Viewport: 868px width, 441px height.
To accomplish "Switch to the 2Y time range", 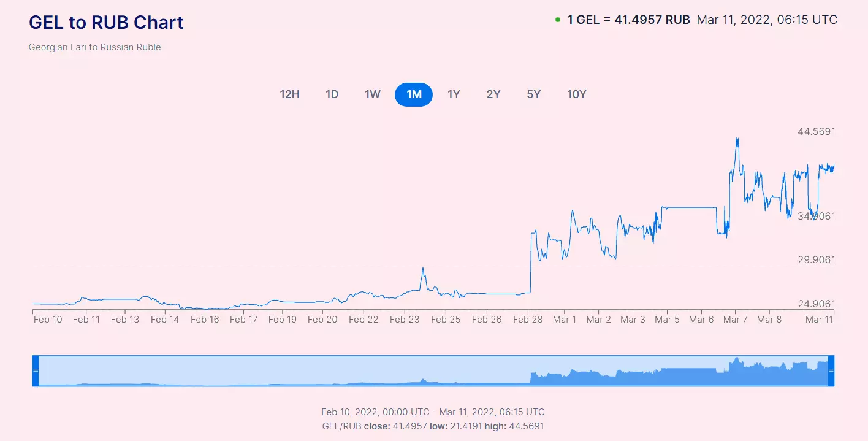I will [493, 94].
